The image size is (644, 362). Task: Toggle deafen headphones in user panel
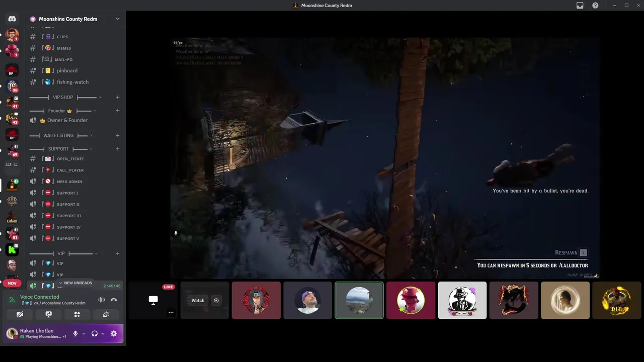[94, 333]
